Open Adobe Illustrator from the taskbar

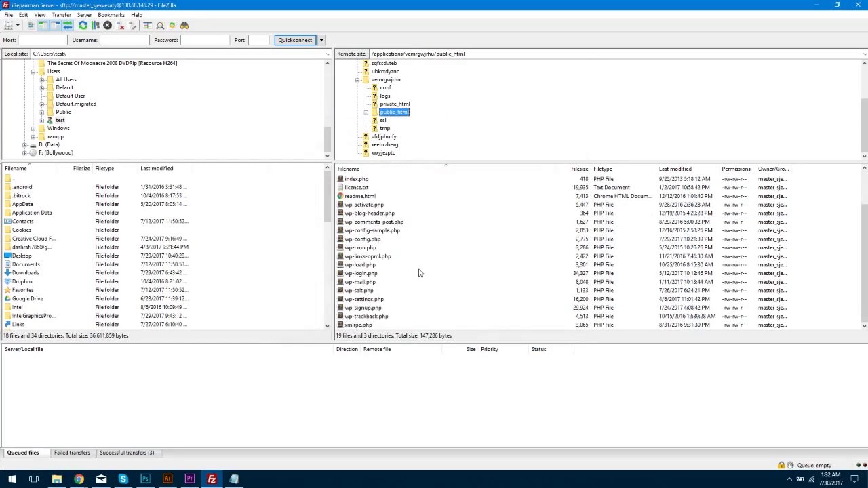tap(167, 479)
